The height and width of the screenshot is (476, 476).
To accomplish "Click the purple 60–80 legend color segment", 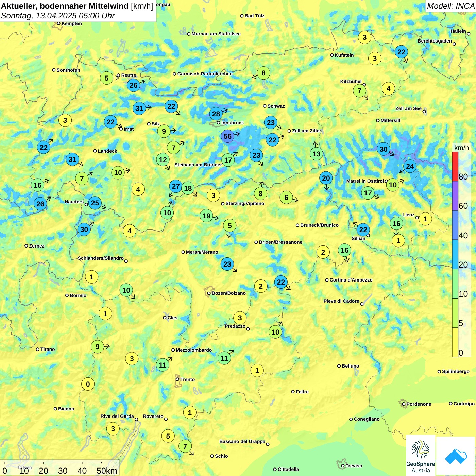I will (x=455, y=196).
